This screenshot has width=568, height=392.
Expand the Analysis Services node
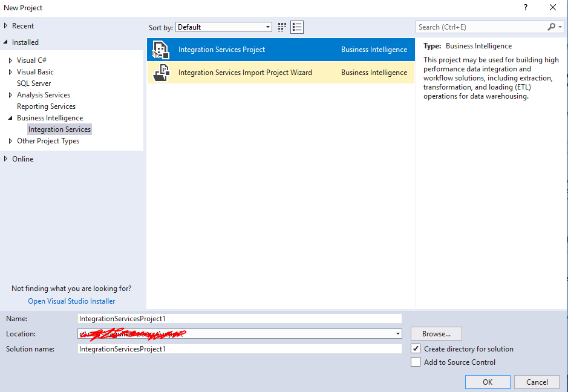coord(10,95)
